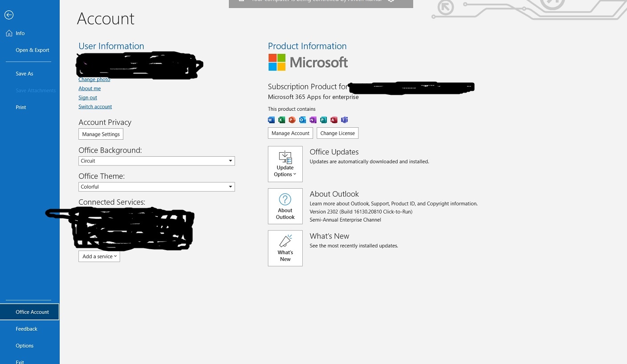
Task: Click the Outlook app icon
Action: [x=302, y=120]
